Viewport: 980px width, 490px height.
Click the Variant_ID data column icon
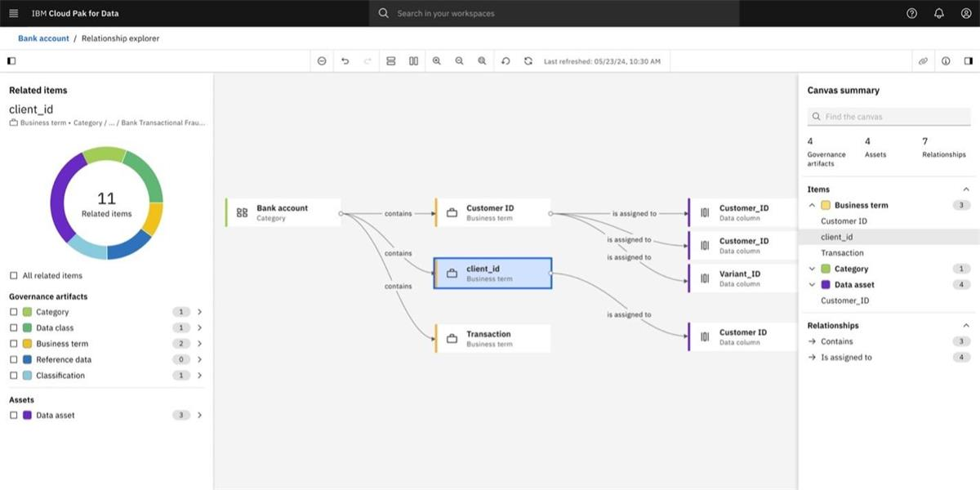point(704,278)
